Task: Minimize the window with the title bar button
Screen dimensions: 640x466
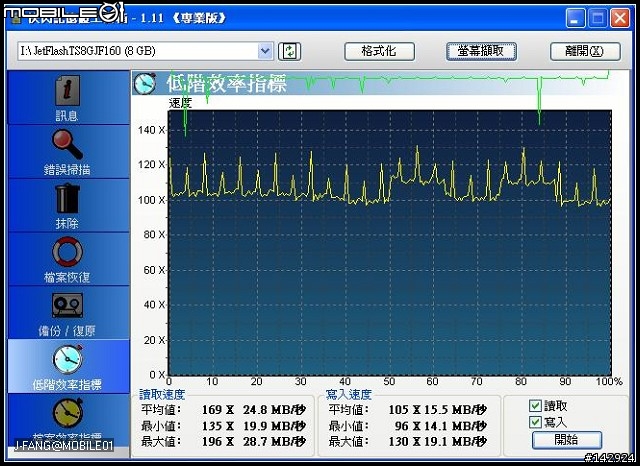Action: [x=576, y=18]
